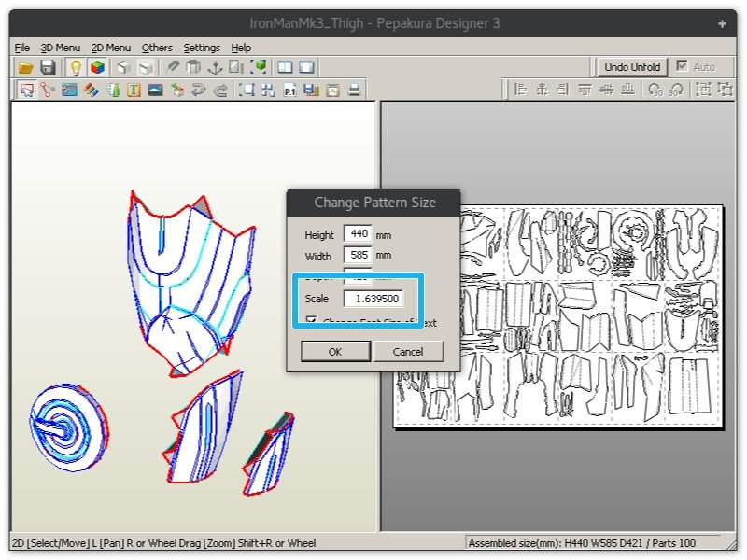747x560 pixels.
Task: Open the Settings menu
Action: (202, 48)
